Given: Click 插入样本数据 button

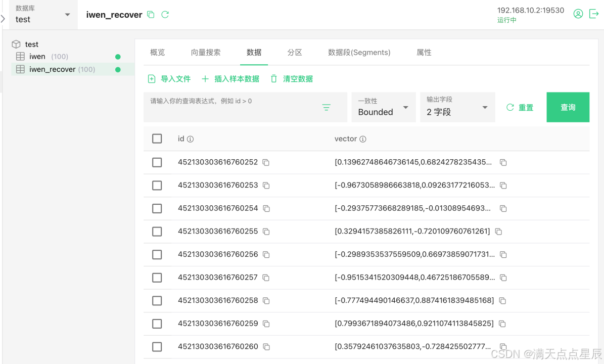Looking at the screenshot, I should [230, 79].
